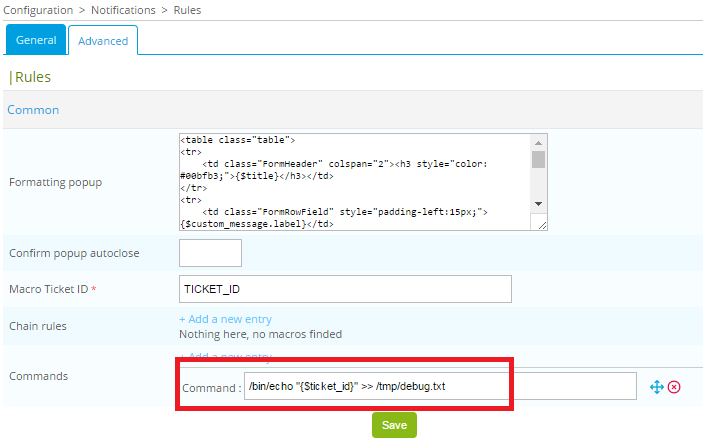Click the Formatting popup scrollbar down arrow
Image resolution: width=703 pixels, height=447 pixels.
point(539,204)
